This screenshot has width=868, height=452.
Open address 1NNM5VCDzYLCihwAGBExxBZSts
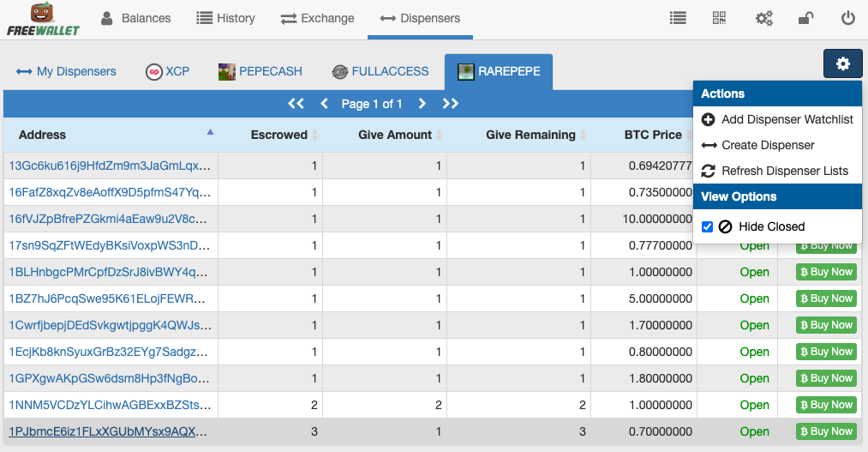110,405
